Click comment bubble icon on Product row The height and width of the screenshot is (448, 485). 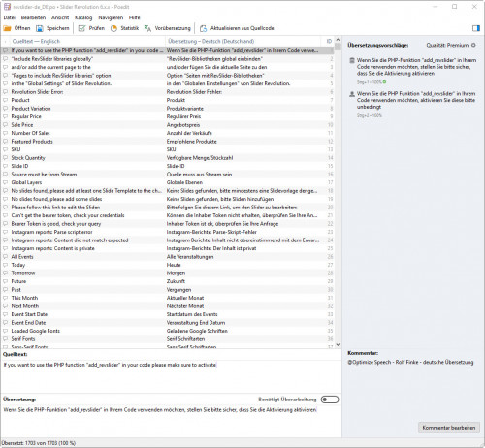5,100
